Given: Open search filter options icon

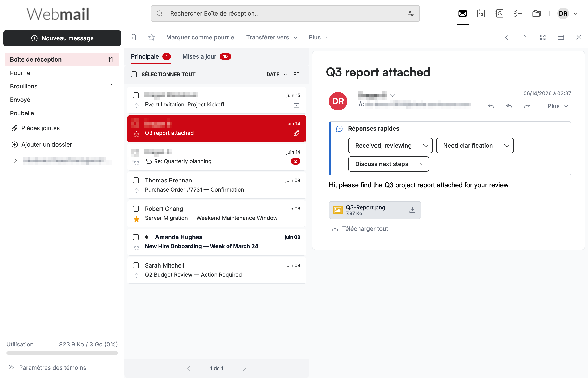Looking at the screenshot, I should click(x=411, y=13).
